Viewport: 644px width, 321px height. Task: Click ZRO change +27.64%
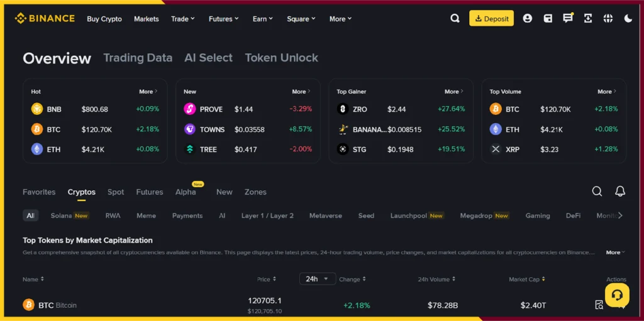click(451, 109)
